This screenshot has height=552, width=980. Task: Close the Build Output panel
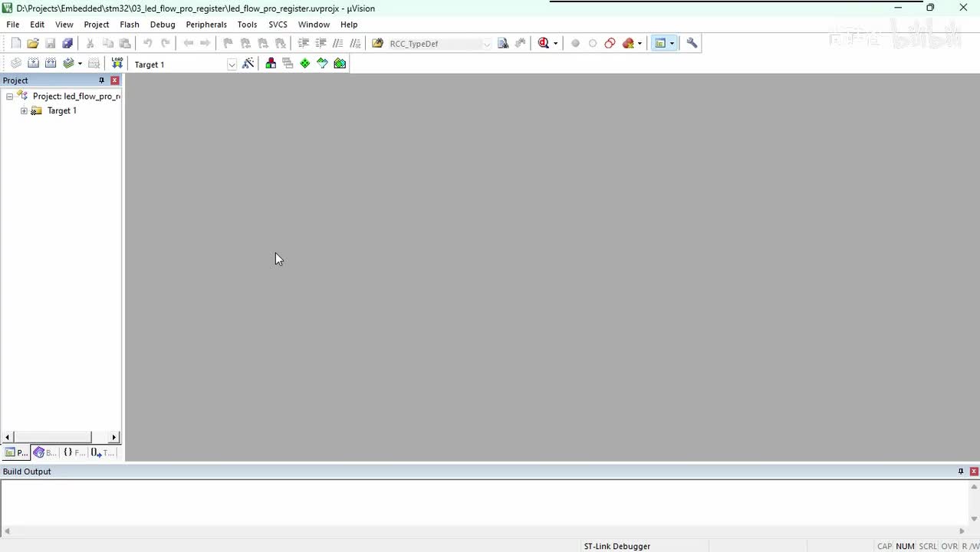coord(974,472)
